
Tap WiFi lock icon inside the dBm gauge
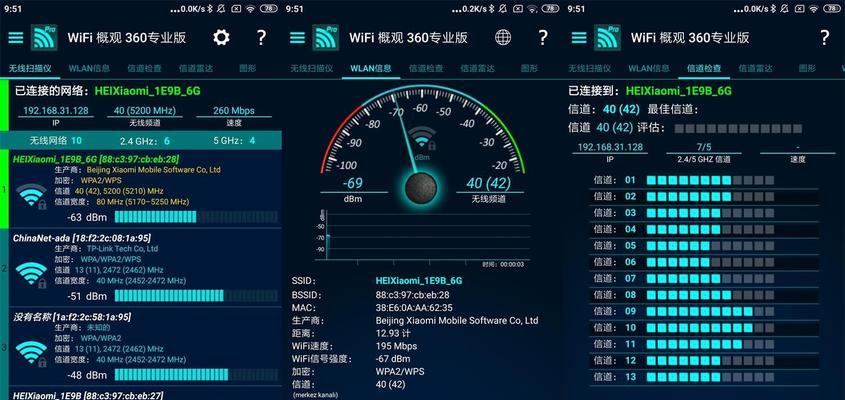coord(423,139)
